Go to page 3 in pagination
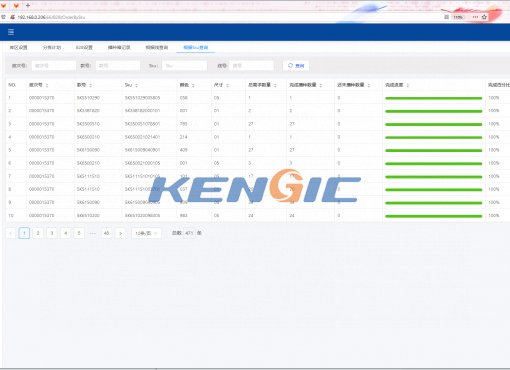 pos(52,233)
